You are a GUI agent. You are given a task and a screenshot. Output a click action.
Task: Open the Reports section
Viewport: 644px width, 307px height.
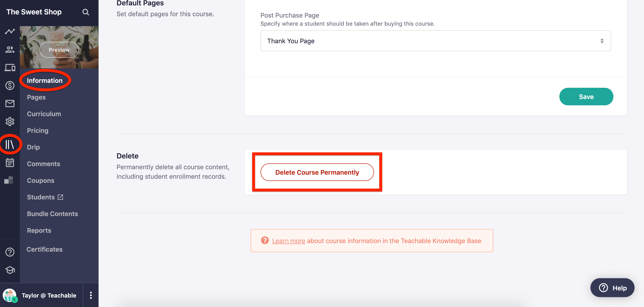pyautogui.click(x=39, y=230)
